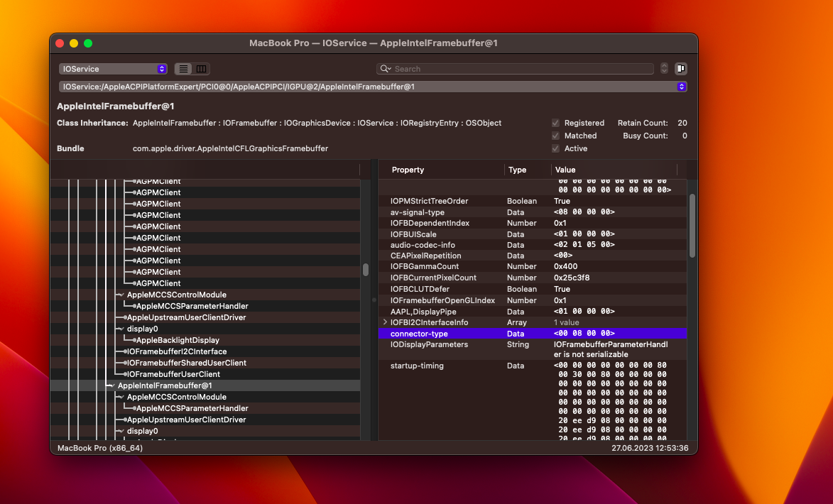Viewport: 833px width, 504px height.
Task: Select the connector-type property row
Action: tap(533, 334)
